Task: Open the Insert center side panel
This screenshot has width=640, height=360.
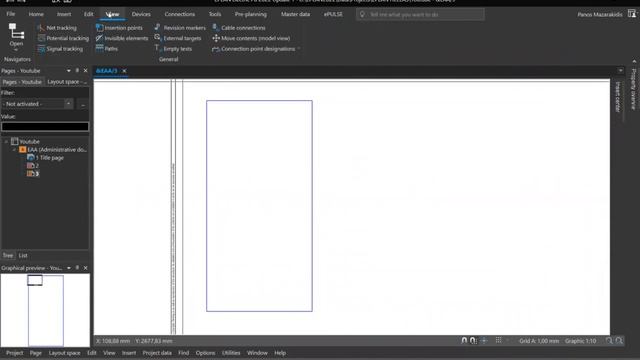Action: click(617, 97)
